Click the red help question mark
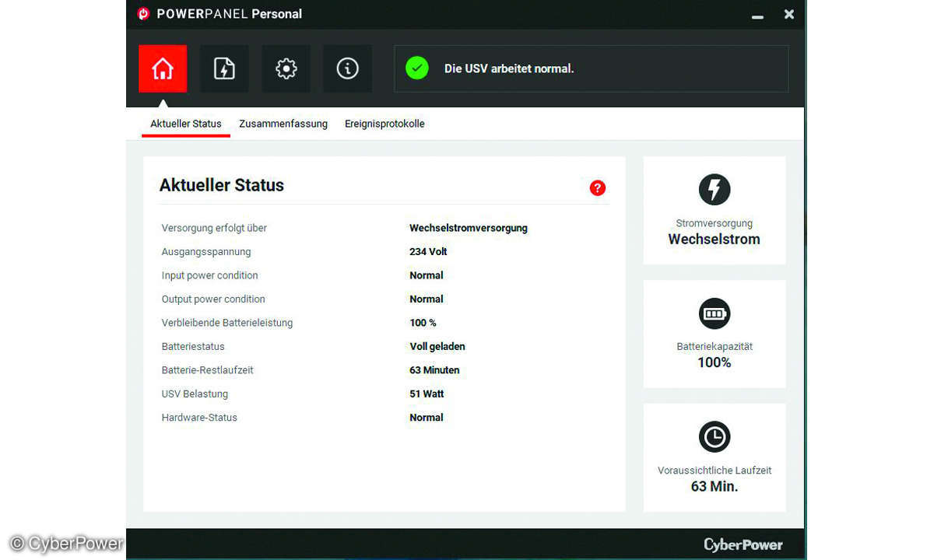Screen dimensions: 934x560 coord(598,187)
